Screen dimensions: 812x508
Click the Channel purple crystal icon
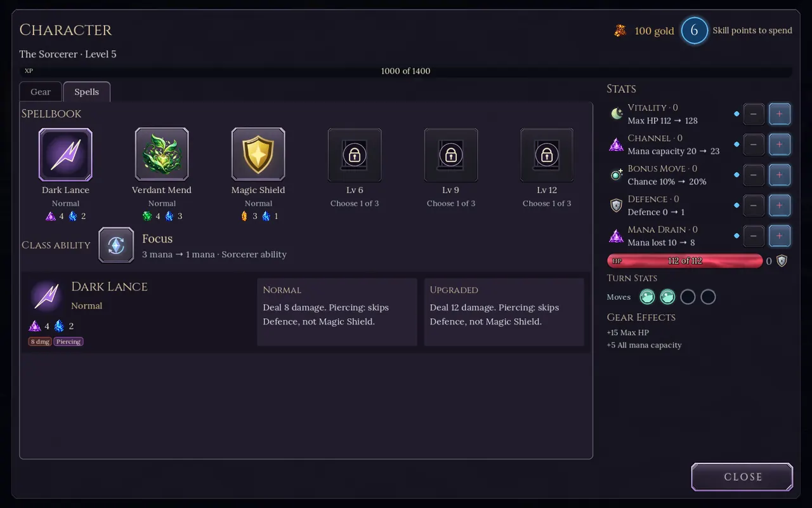click(617, 144)
